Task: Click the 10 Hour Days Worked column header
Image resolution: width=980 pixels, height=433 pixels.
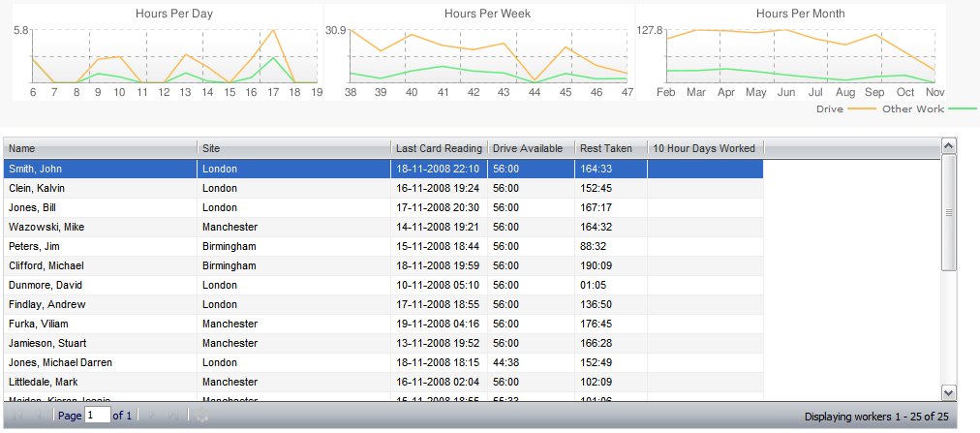Action: pos(705,148)
